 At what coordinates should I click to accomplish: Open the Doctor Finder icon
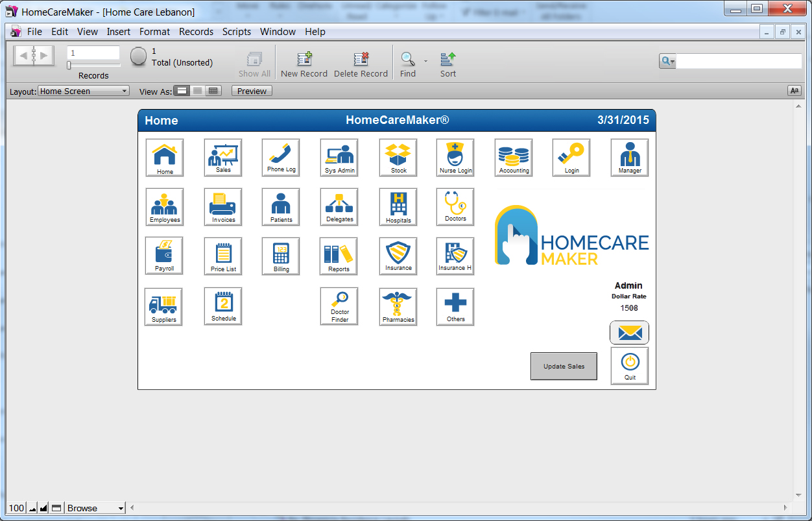click(x=339, y=306)
